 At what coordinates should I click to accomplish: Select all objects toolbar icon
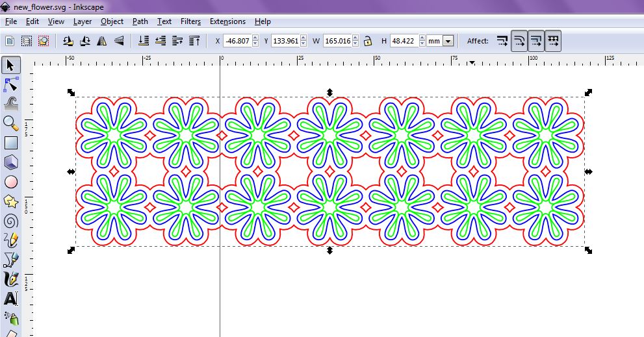tap(10, 41)
